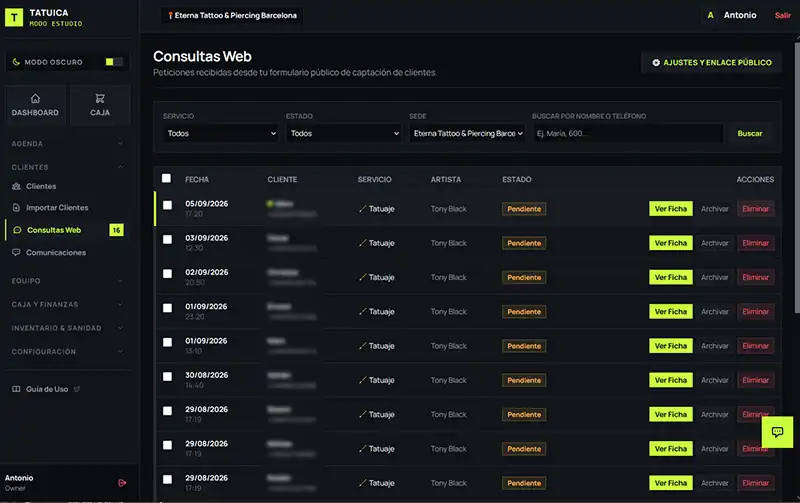Expand the Agenda sidebar section
This screenshot has width=800, height=503.
tap(67, 144)
